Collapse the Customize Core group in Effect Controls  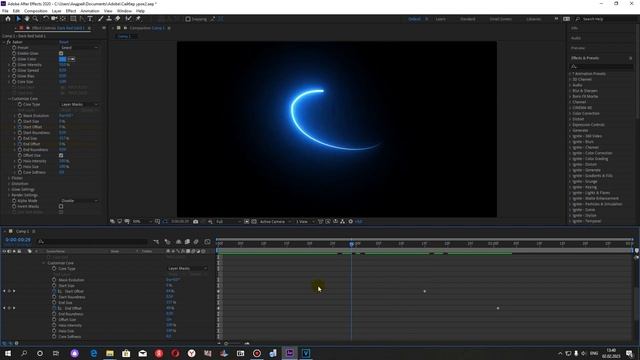tap(9, 99)
